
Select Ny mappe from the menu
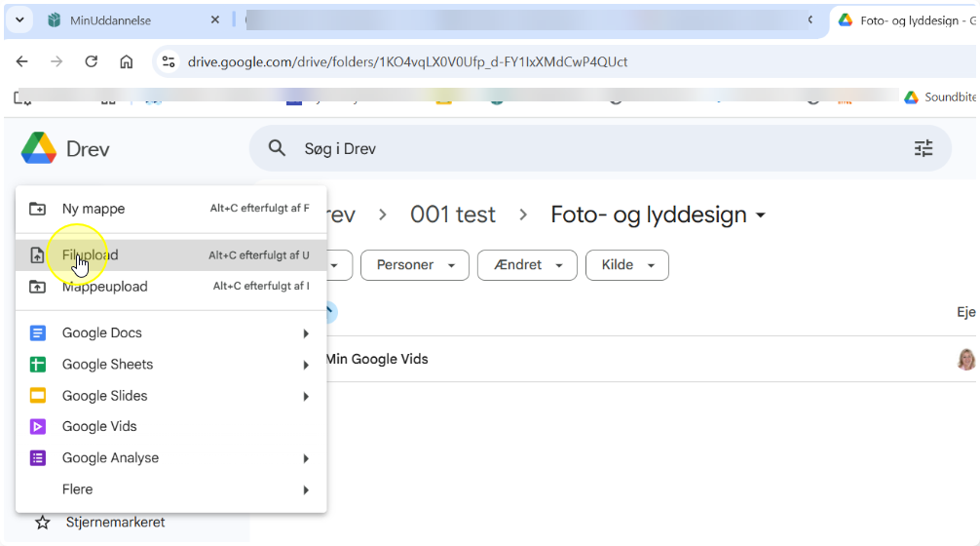coord(94,209)
